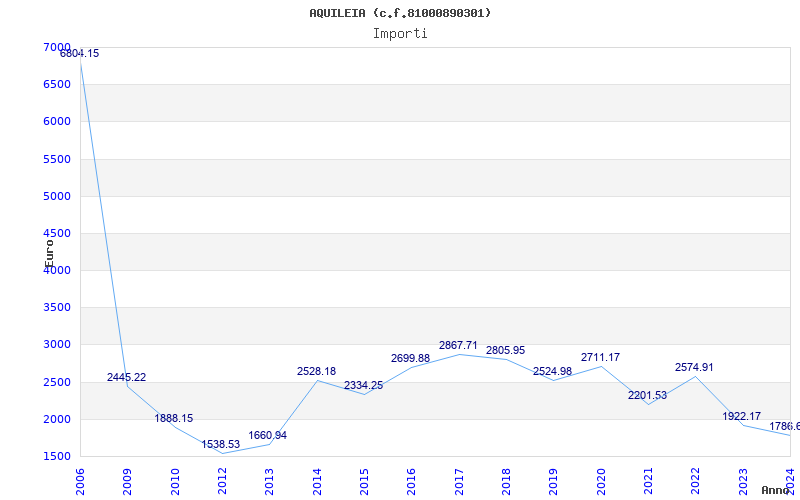This screenshot has width=800, height=500.
Task: Click the x-axis year 2006
Action: click(x=80, y=482)
